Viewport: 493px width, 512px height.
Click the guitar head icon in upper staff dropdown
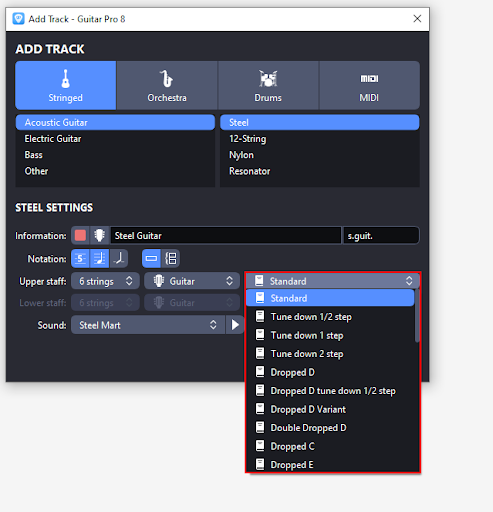[159, 281]
